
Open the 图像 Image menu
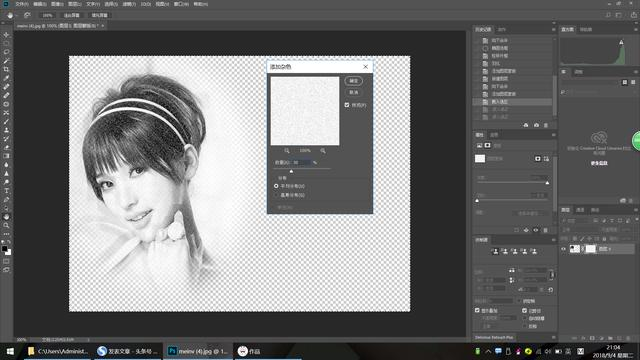(x=57, y=4)
